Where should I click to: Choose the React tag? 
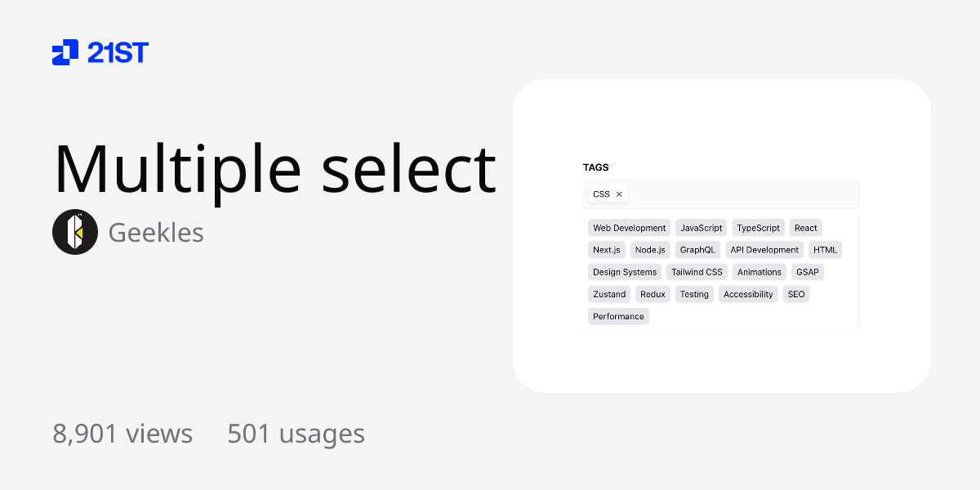point(806,228)
